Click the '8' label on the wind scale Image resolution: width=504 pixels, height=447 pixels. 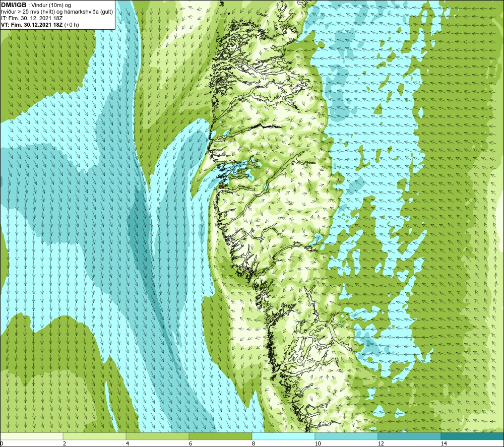tap(254, 443)
